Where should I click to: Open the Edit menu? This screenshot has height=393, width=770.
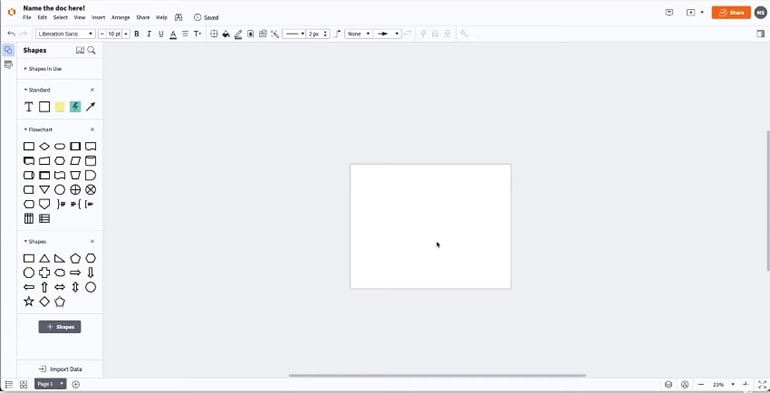(x=43, y=17)
